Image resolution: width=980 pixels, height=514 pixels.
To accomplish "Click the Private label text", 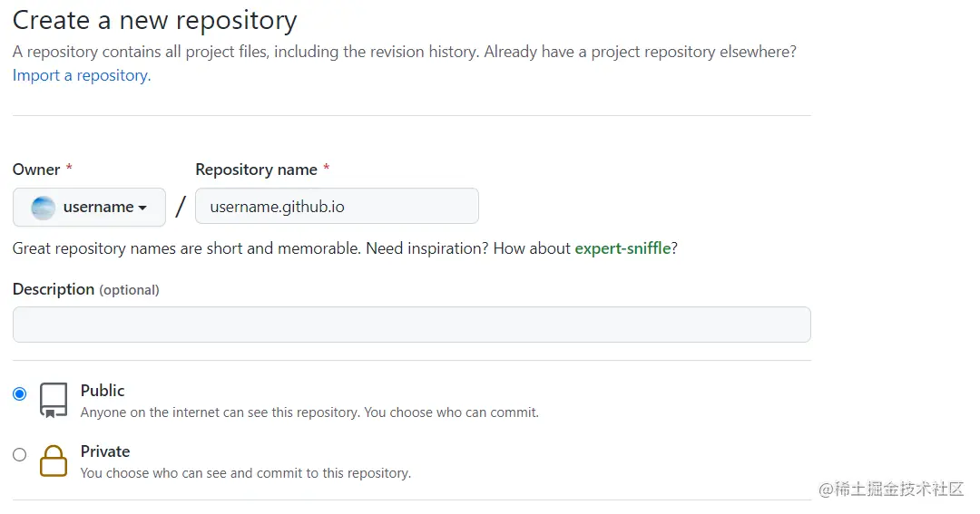I will point(105,451).
